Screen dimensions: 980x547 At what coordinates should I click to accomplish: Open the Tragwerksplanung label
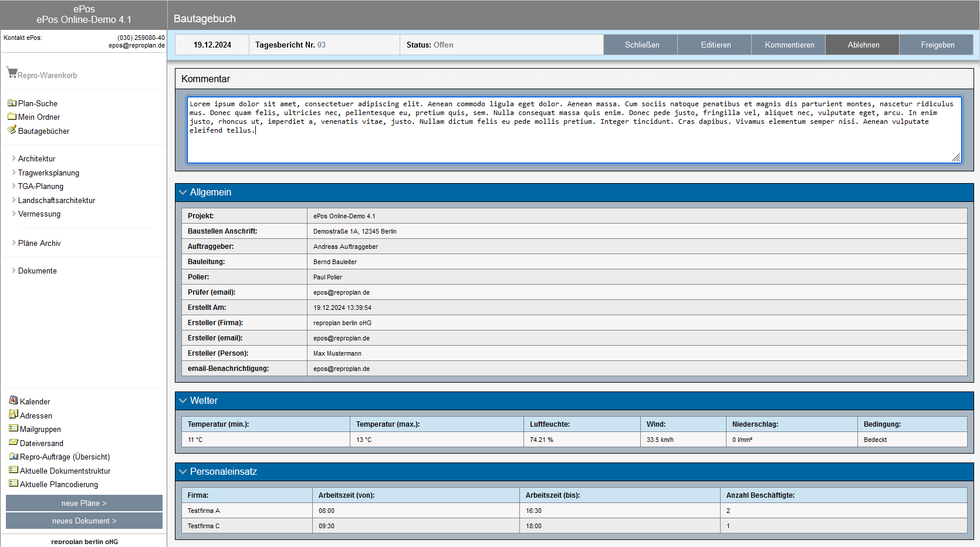49,173
